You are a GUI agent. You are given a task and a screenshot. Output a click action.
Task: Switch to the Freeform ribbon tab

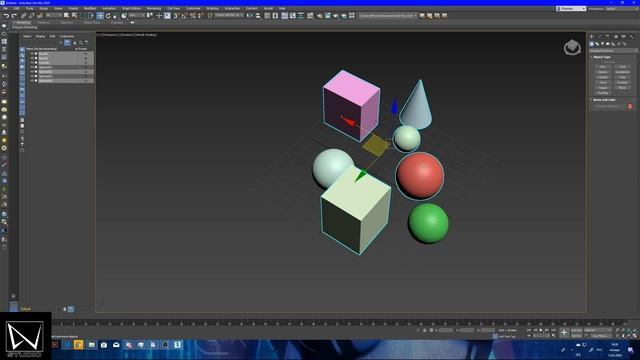point(43,22)
